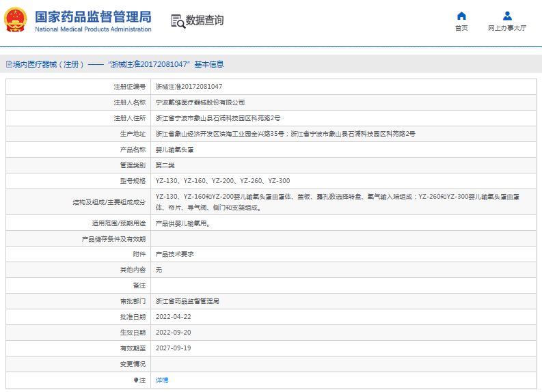Go to 首页 via its text label
Image resolution: width=542 pixels, height=392 pixels.
[461, 29]
